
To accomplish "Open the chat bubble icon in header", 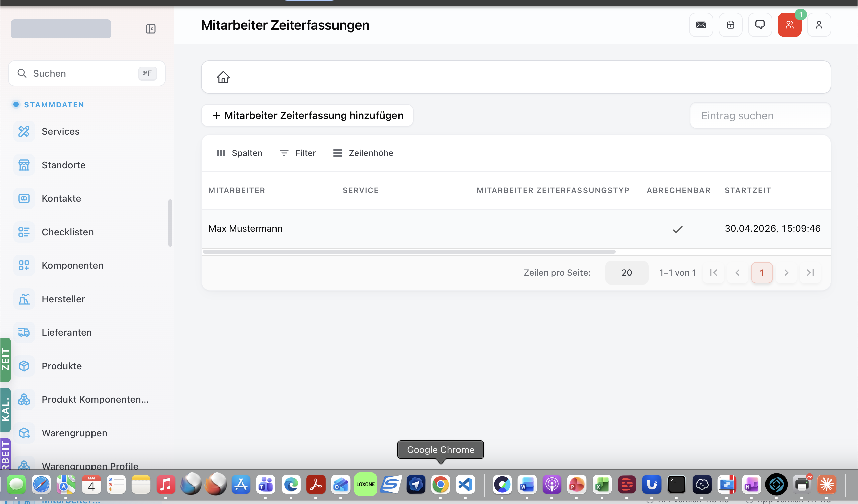I will click(760, 25).
